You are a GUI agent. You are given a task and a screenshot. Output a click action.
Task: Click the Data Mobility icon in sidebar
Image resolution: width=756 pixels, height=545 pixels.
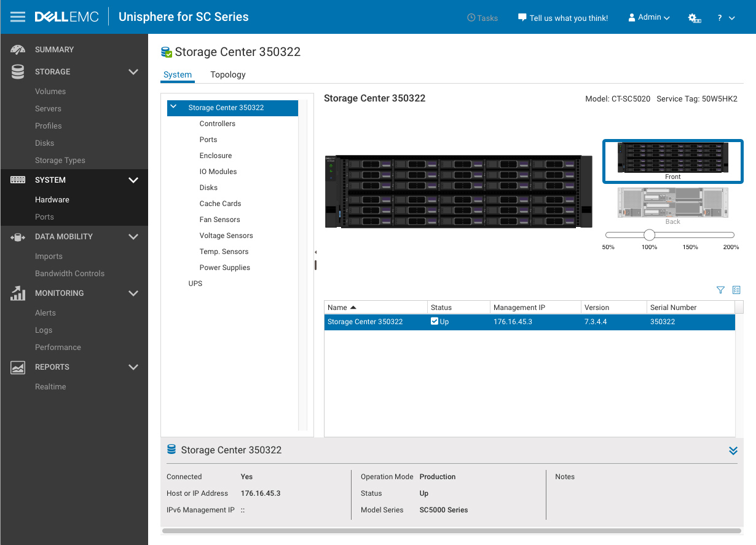18,237
